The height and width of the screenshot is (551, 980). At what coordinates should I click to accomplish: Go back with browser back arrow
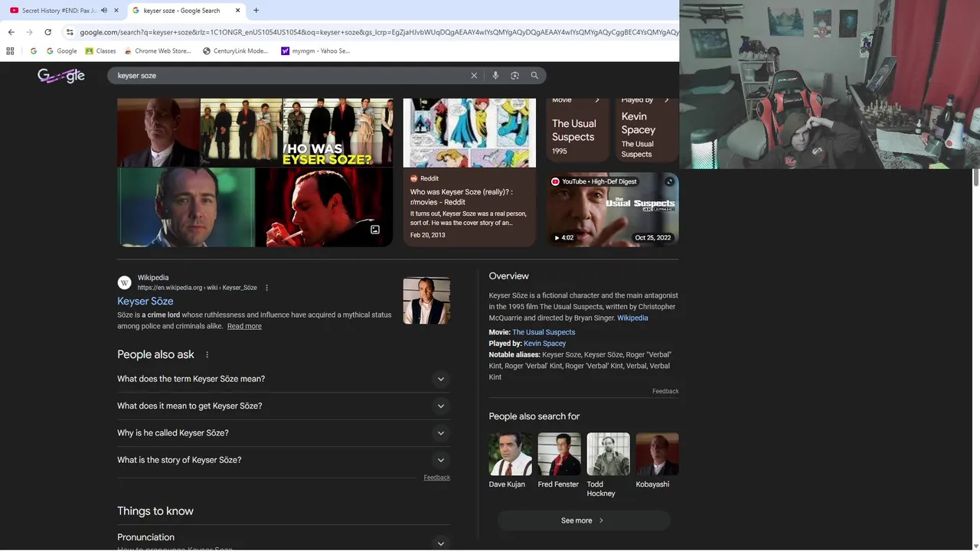[11, 32]
